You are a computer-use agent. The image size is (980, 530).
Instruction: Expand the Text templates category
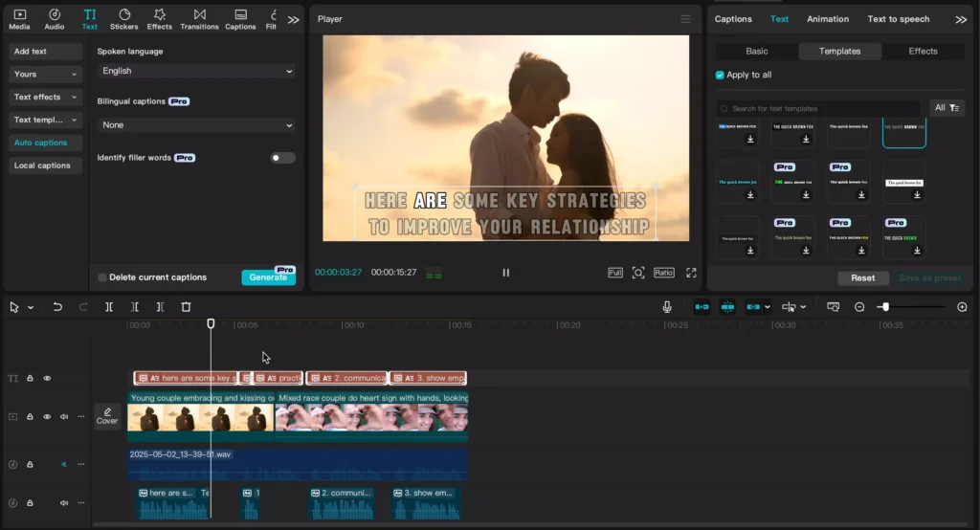click(45, 120)
